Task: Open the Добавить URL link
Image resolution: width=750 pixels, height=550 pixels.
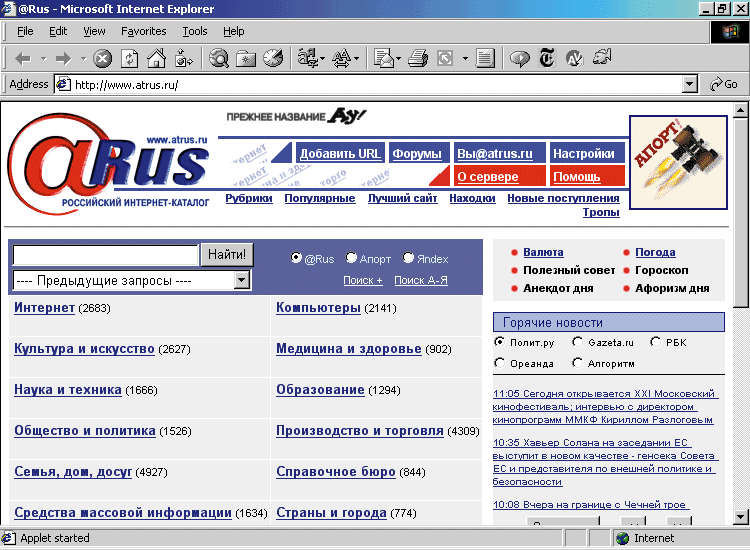Action: [340, 154]
